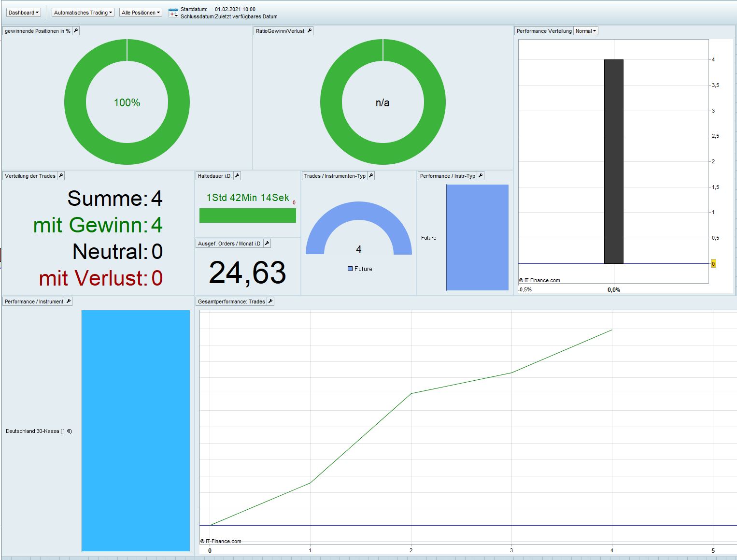737x560 pixels.
Task: Click wrench icon next to Trades / Instrumenten-Typ
Action: point(371,176)
